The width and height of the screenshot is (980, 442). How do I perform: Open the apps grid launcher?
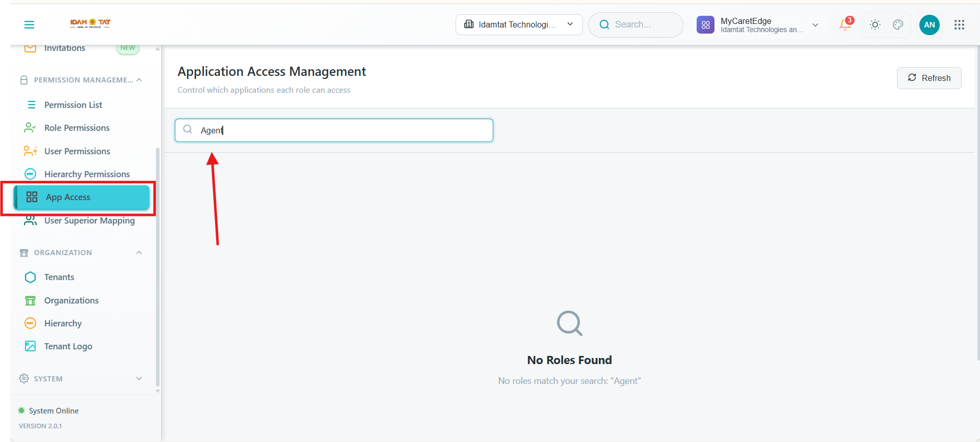pos(959,24)
